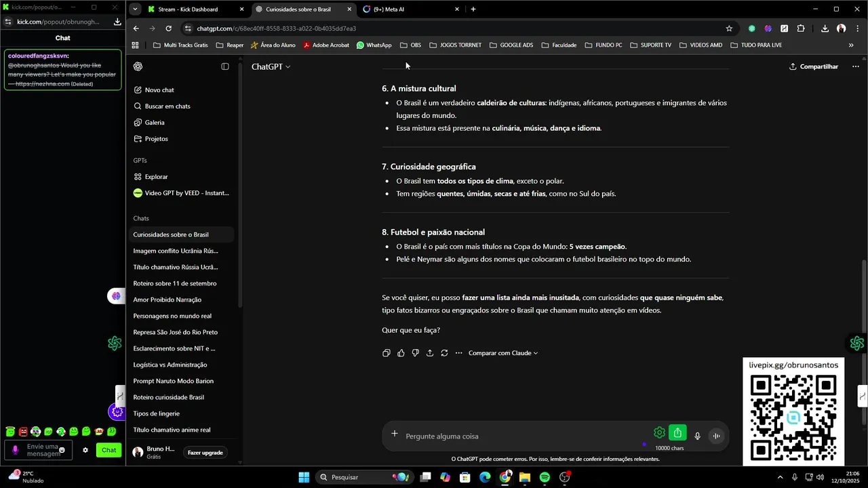Open the Prompt Naruto Modo Barion chat
This screenshot has height=488, width=868.
pos(181,381)
